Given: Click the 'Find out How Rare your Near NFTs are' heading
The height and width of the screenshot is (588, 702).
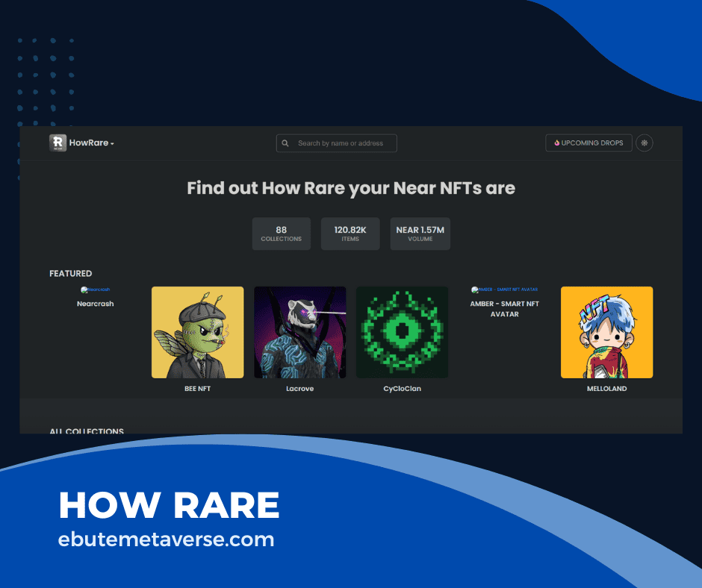Looking at the screenshot, I should [351, 188].
